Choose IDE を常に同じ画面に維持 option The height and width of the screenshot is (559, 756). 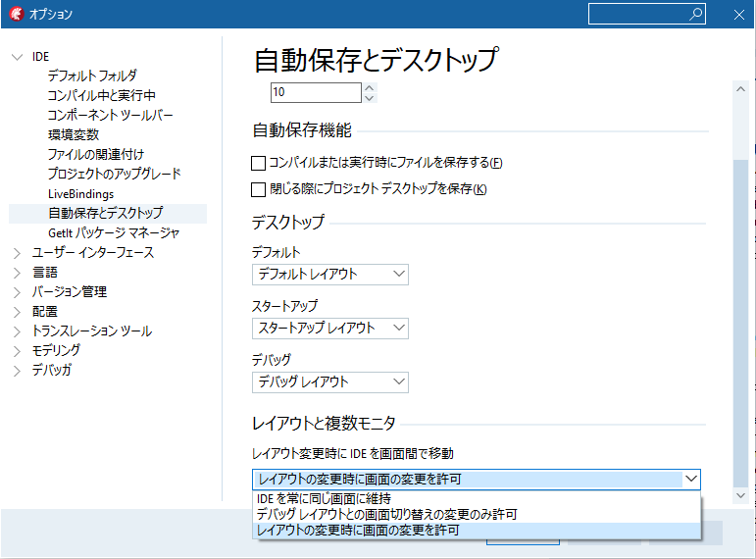click(x=477, y=499)
